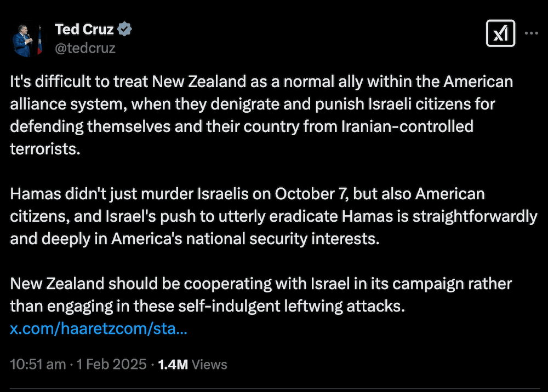548x392 pixels.
Task: Click the Views label after 1.4M
Action: pos(211,364)
